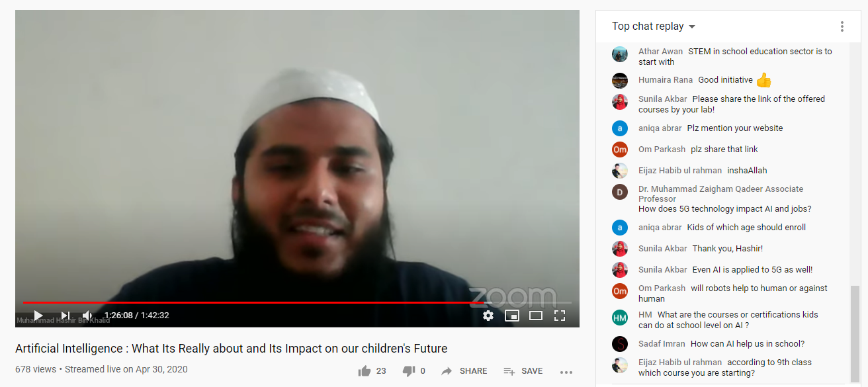Play the paused video
This screenshot has height=387, width=868.
[38, 316]
